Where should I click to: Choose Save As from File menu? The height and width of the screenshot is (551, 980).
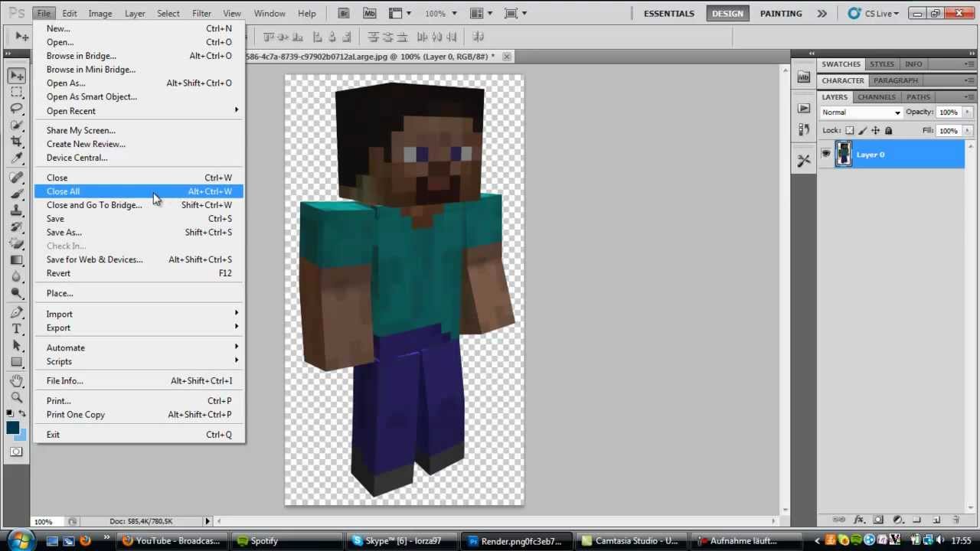click(x=139, y=232)
